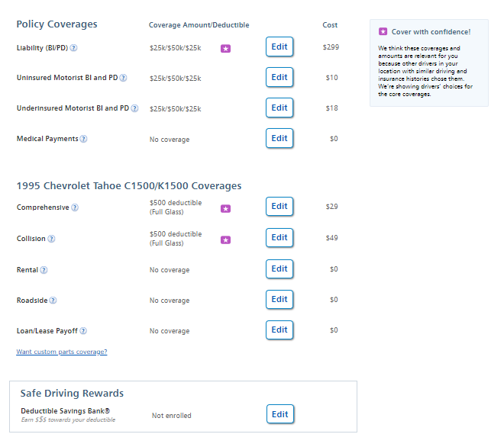Click purple star badge on Liability row
This screenshot has height=447, width=504.
[225, 49]
